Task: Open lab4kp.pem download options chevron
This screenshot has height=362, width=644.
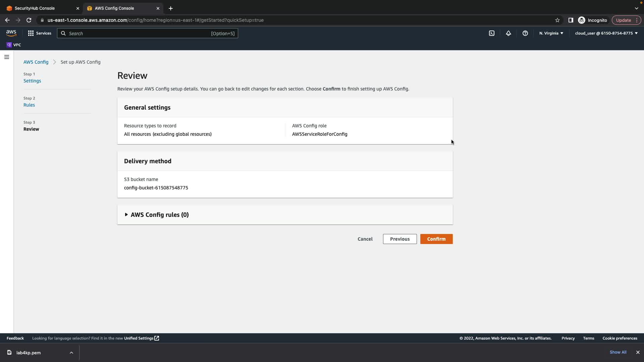Action: tap(71, 353)
